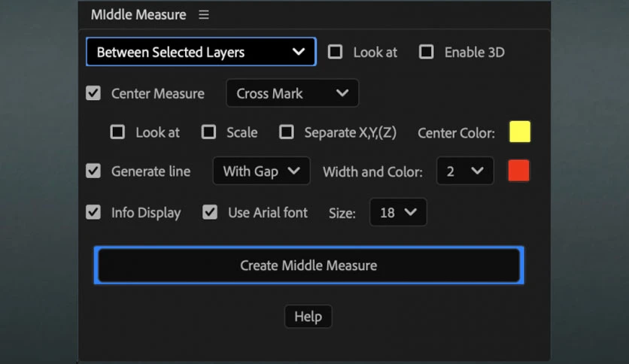Screen dimensions: 629x364
Task: Uncheck the Generate line checkbox
Action: click(93, 171)
